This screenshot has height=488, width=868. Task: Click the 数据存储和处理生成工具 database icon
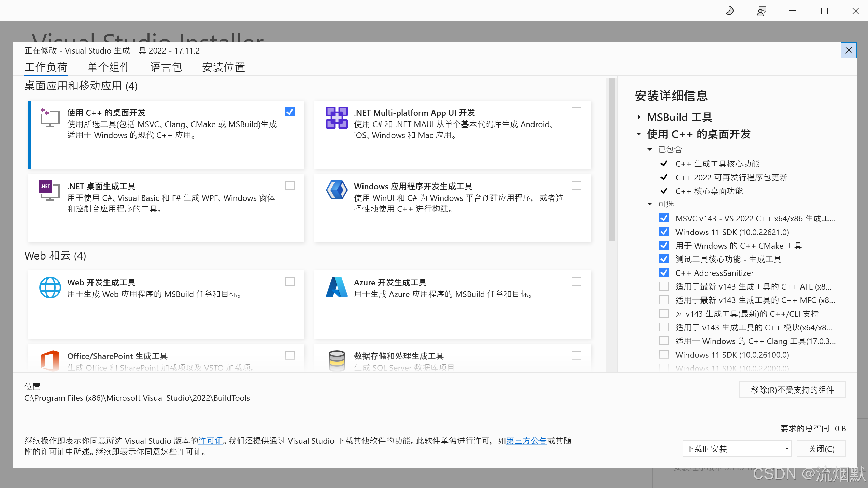337,360
